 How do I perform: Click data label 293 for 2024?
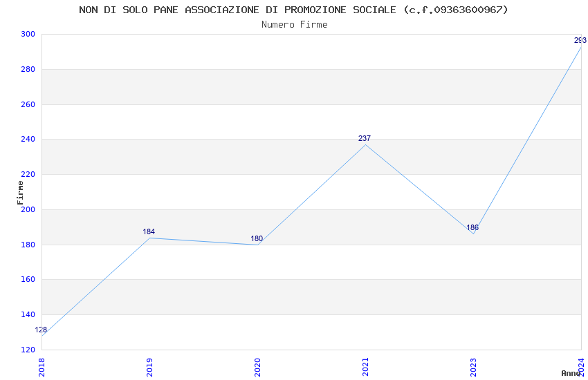[580, 41]
